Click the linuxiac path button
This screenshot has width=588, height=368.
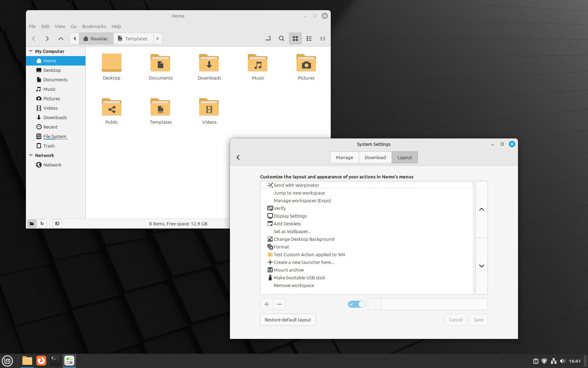pyautogui.click(x=96, y=39)
